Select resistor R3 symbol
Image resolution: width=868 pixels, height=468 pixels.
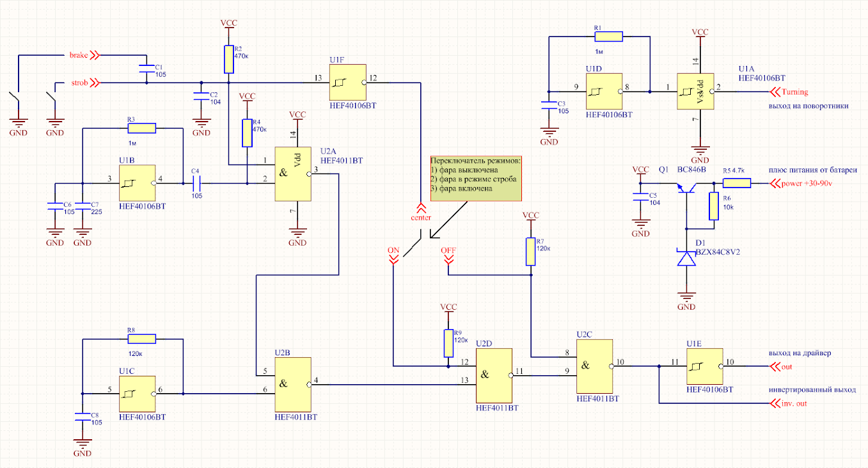[142, 128]
